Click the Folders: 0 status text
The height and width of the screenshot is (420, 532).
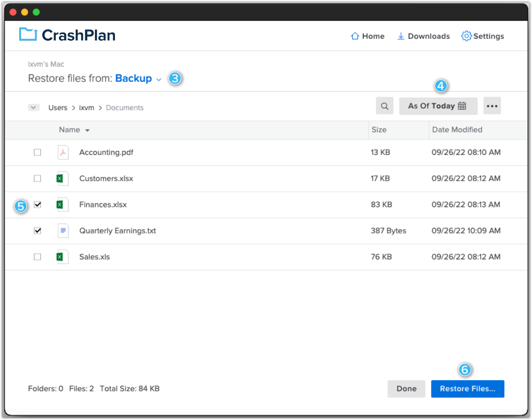coord(46,389)
